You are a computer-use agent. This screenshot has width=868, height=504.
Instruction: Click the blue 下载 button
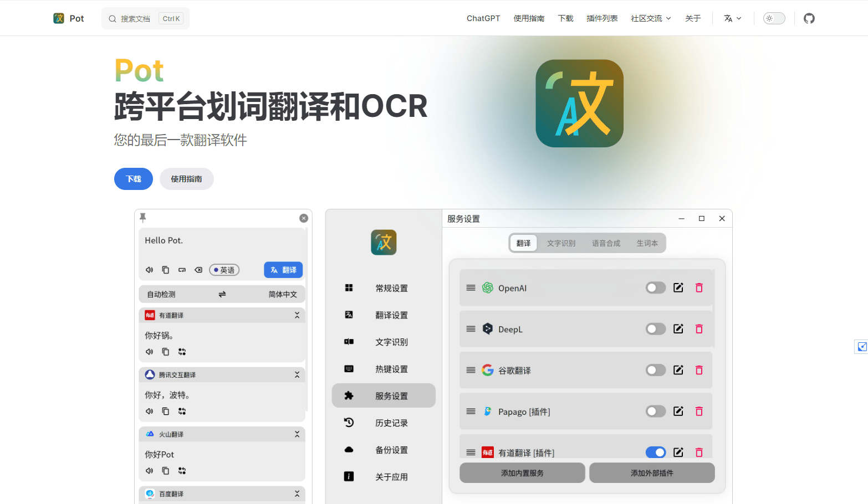coord(134,179)
